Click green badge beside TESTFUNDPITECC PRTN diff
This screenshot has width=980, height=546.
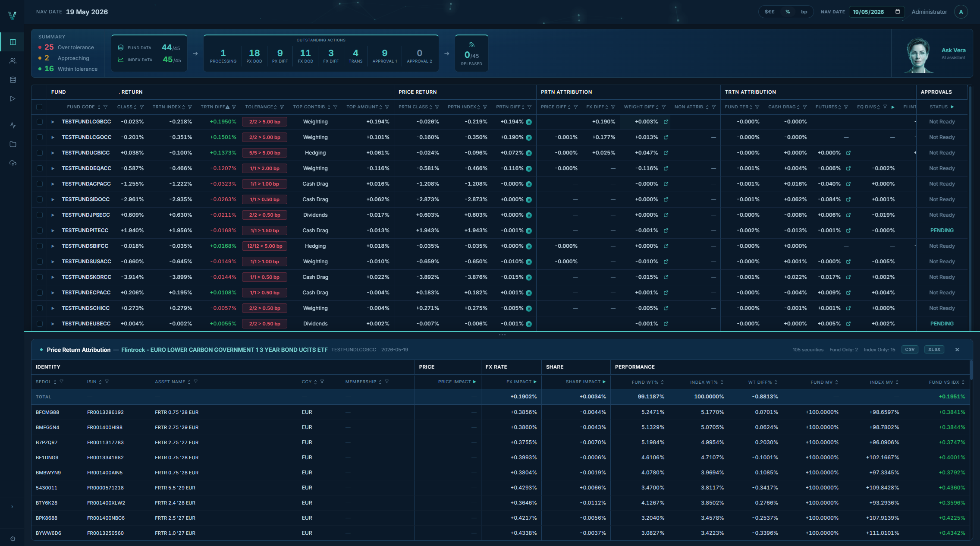pyautogui.click(x=529, y=231)
